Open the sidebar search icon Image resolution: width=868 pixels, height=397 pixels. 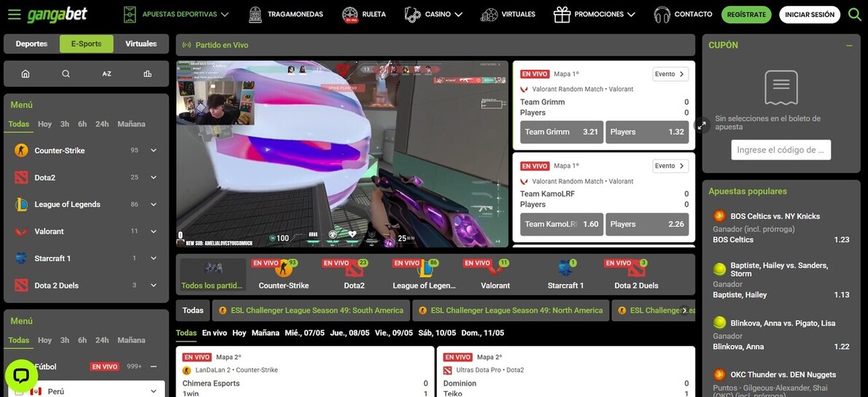tap(66, 74)
